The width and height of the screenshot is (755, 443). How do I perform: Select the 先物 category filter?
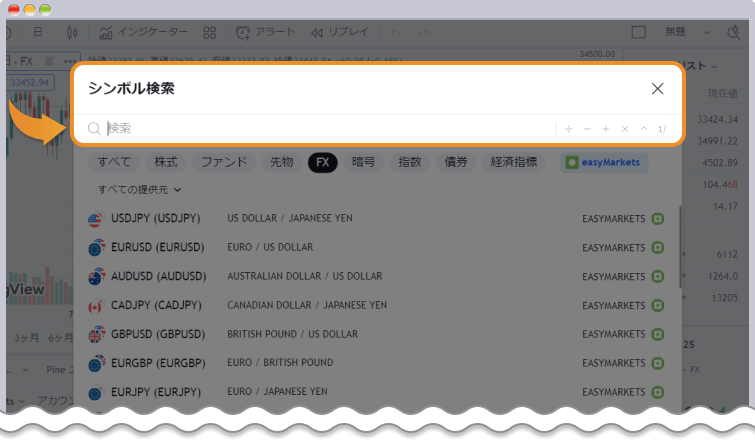coord(281,162)
